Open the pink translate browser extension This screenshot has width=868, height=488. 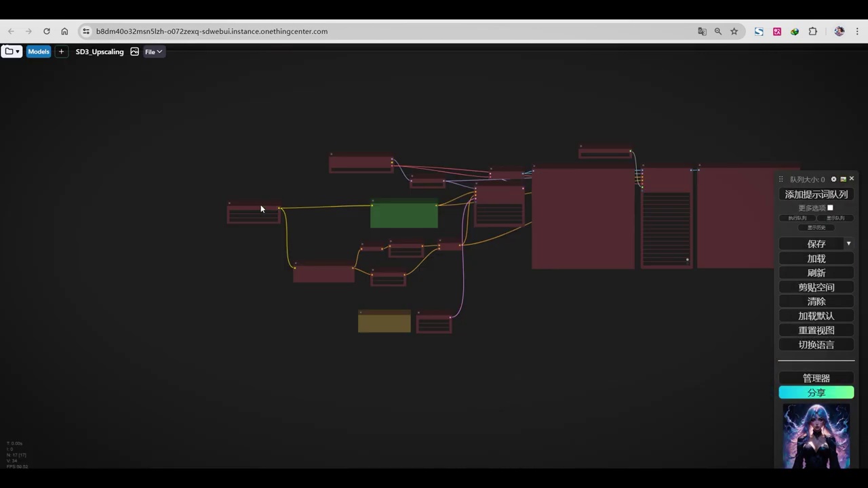(777, 31)
